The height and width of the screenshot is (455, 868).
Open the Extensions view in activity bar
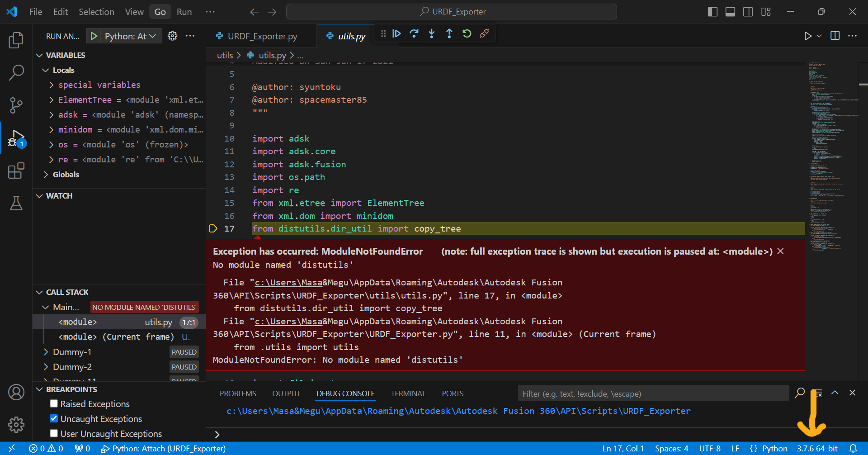(16, 171)
